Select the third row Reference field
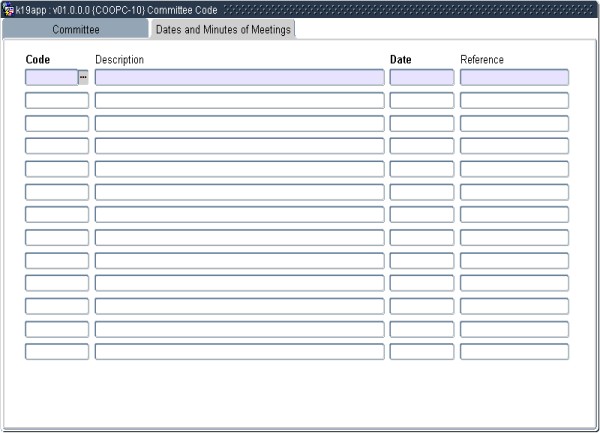The image size is (600, 433). [514, 123]
